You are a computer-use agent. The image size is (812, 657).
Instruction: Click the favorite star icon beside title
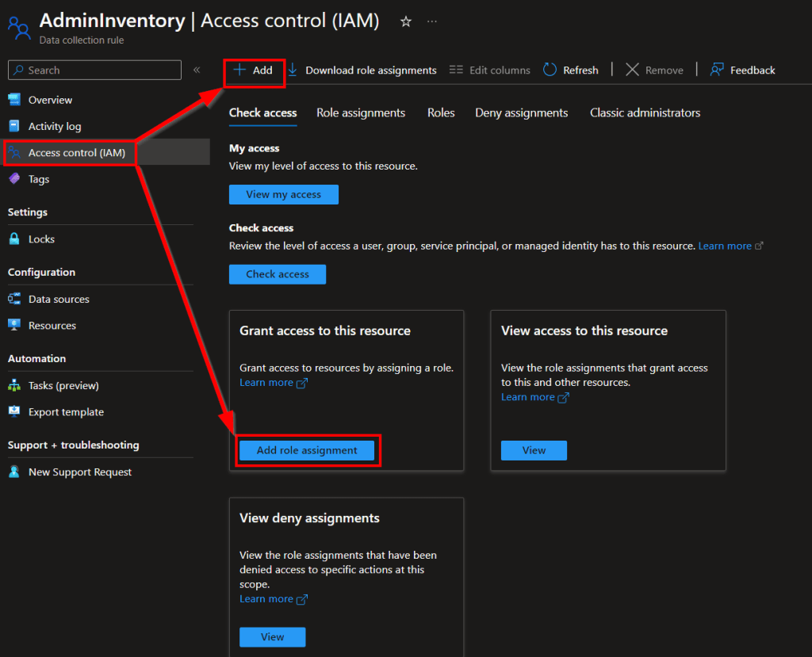(x=406, y=21)
